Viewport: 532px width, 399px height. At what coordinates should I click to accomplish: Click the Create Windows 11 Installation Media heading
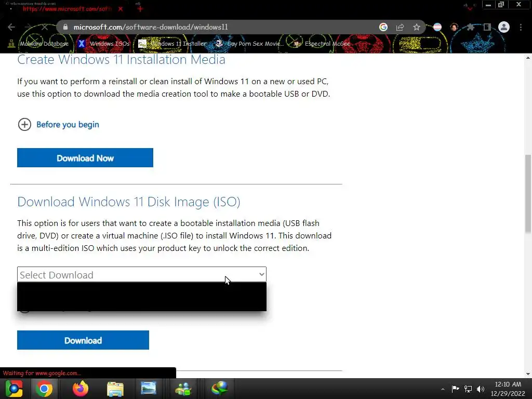(x=121, y=59)
